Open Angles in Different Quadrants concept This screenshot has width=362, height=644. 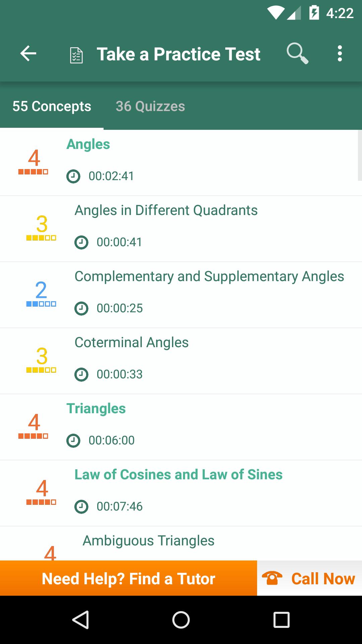(x=181, y=229)
